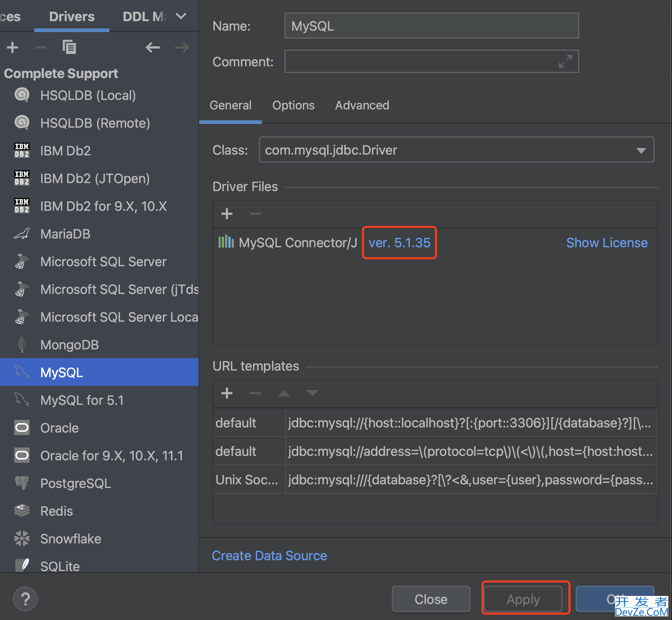Screen dimensions: 672x620
Task: Go back with the left arrow
Action: click(152, 47)
